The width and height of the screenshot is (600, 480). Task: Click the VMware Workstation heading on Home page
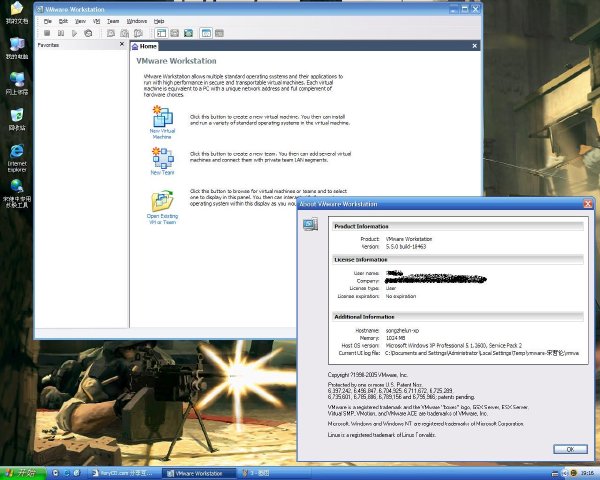pyautogui.click(x=176, y=61)
